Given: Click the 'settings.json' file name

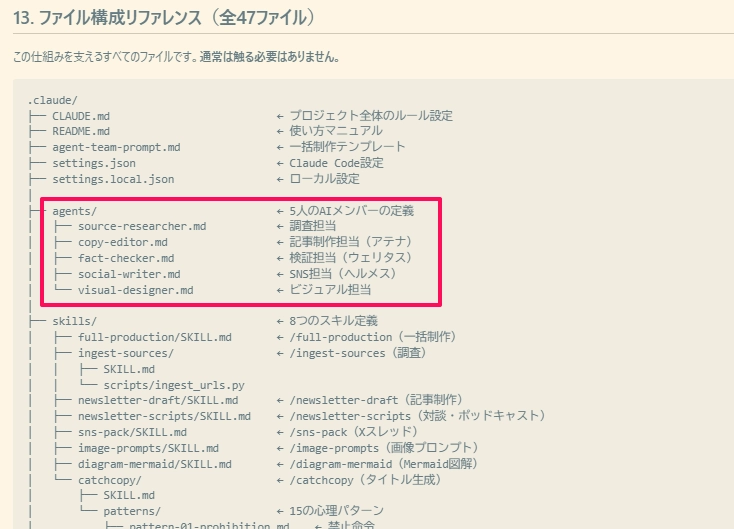Looking at the screenshot, I should (94, 163).
